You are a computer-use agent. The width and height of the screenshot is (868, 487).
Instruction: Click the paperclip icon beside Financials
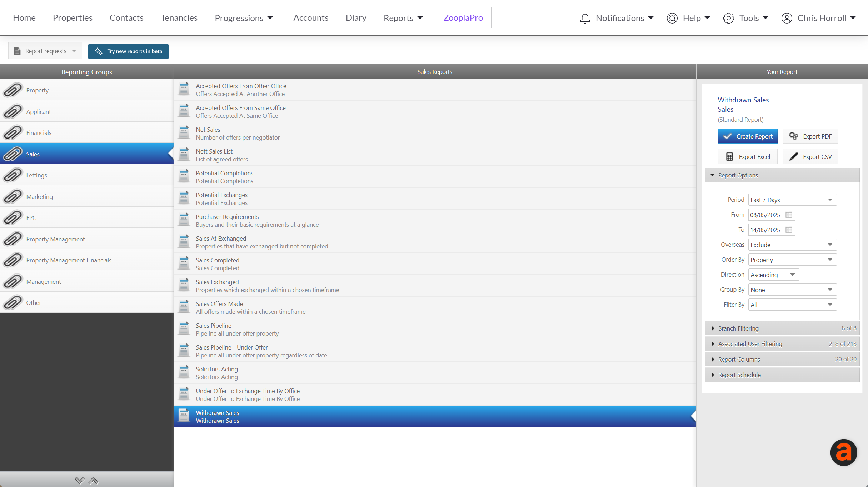(13, 132)
